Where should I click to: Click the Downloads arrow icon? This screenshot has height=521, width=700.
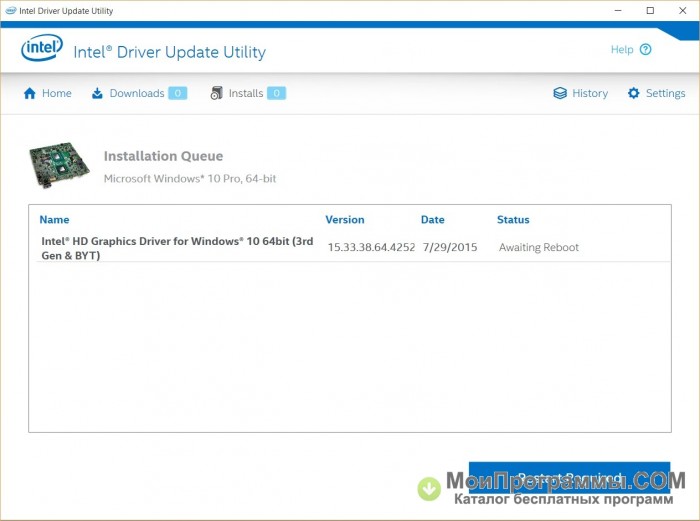(x=97, y=93)
